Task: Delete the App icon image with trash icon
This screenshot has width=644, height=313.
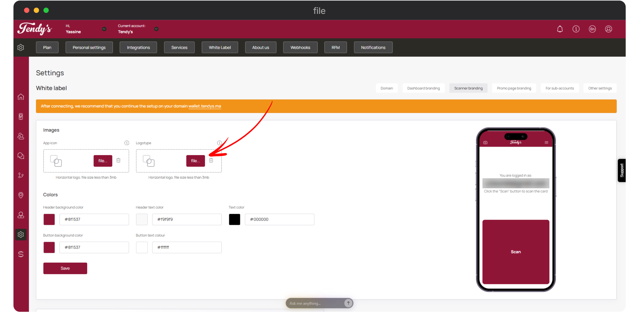Action: (118, 160)
